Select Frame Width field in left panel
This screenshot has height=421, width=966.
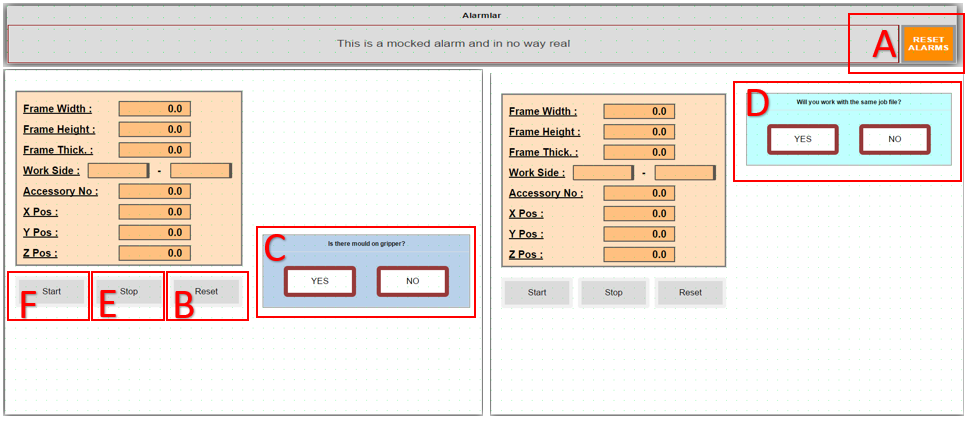[154, 109]
